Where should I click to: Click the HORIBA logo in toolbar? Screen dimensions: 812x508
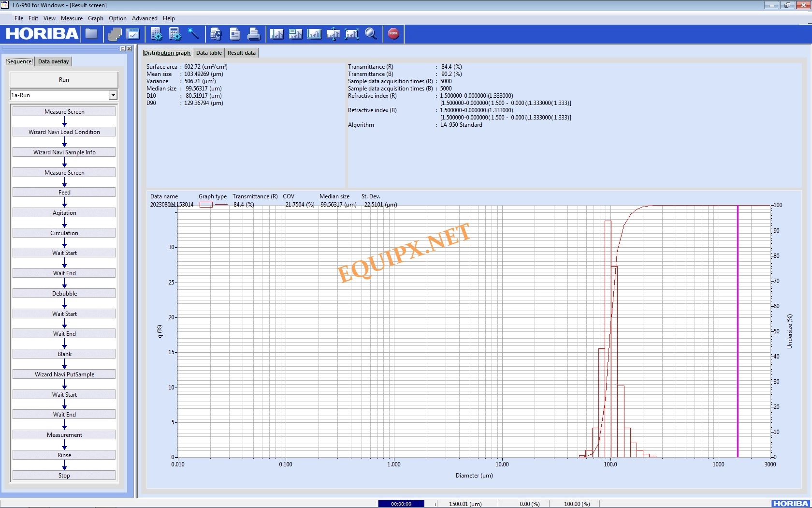(x=42, y=34)
